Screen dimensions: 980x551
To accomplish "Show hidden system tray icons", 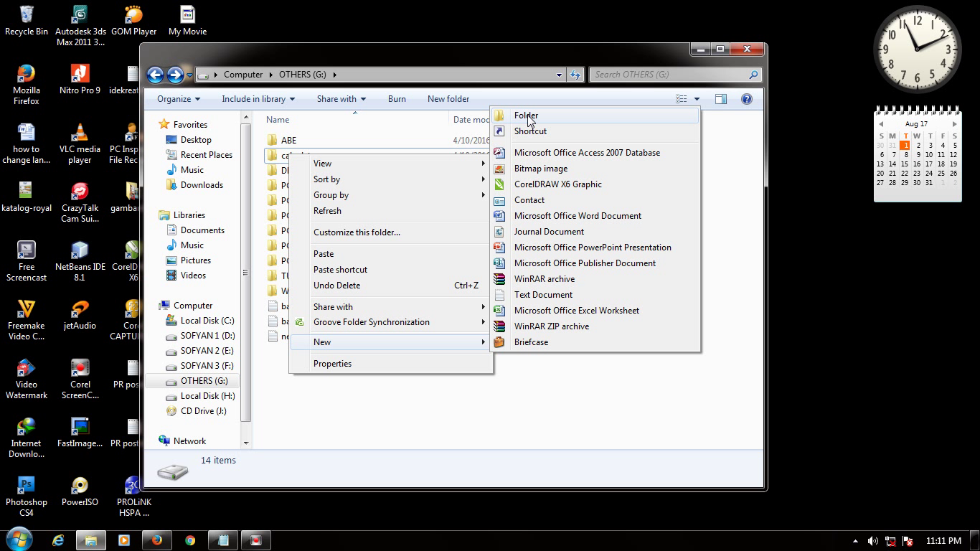I will pos(854,541).
